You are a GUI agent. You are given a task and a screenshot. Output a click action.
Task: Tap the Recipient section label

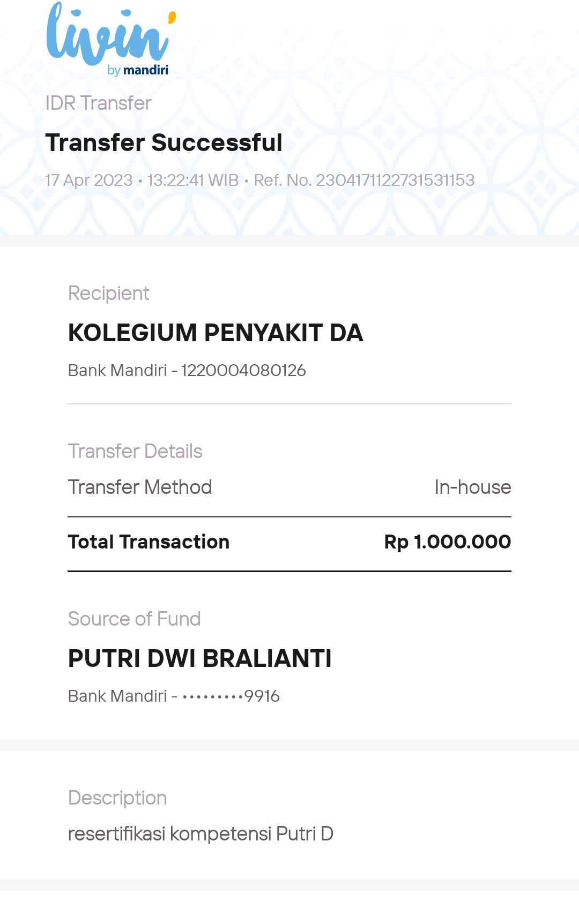108,294
